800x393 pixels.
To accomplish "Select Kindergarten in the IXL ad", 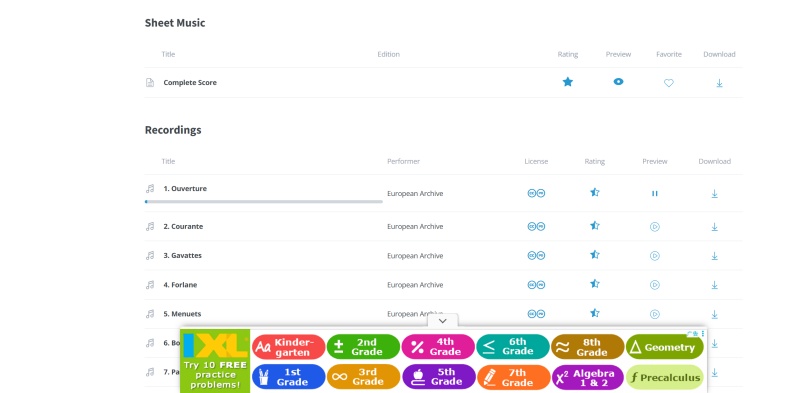I will pyautogui.click(x=288, y=347).
